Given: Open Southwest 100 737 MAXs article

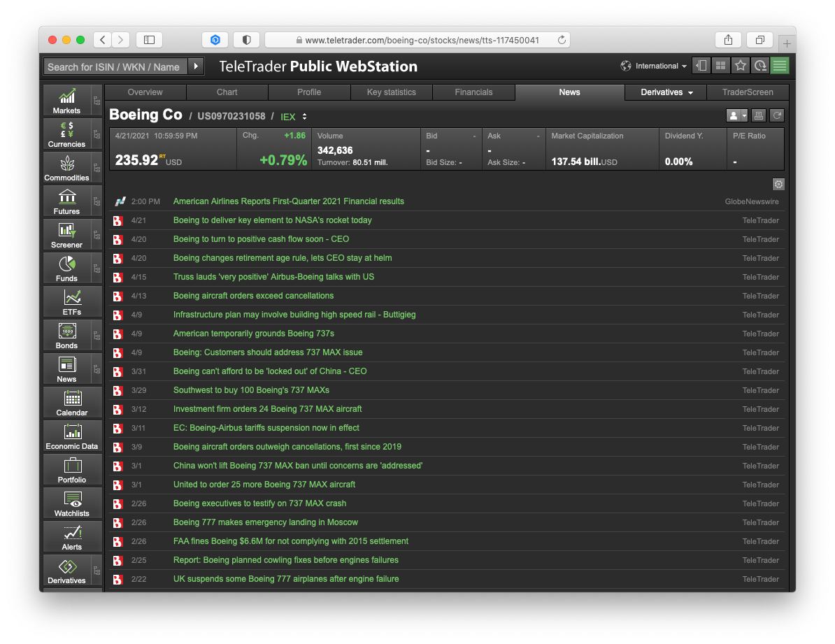Looking at the screenshot, I should tap(251, 390).
